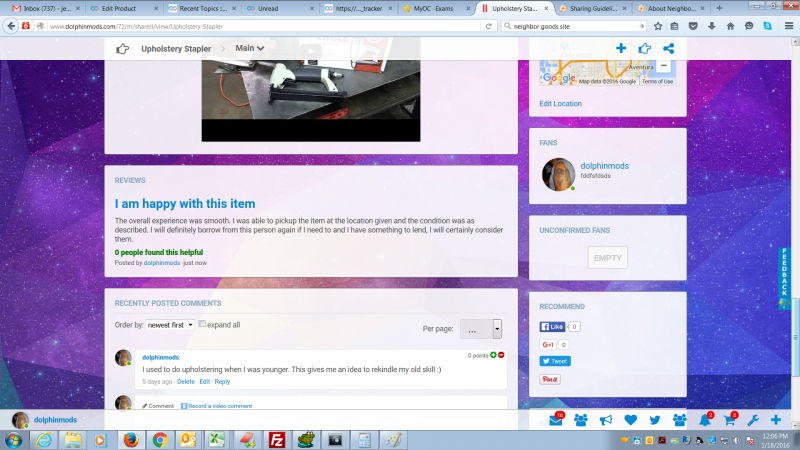Open the shopping cart icon

730,420
